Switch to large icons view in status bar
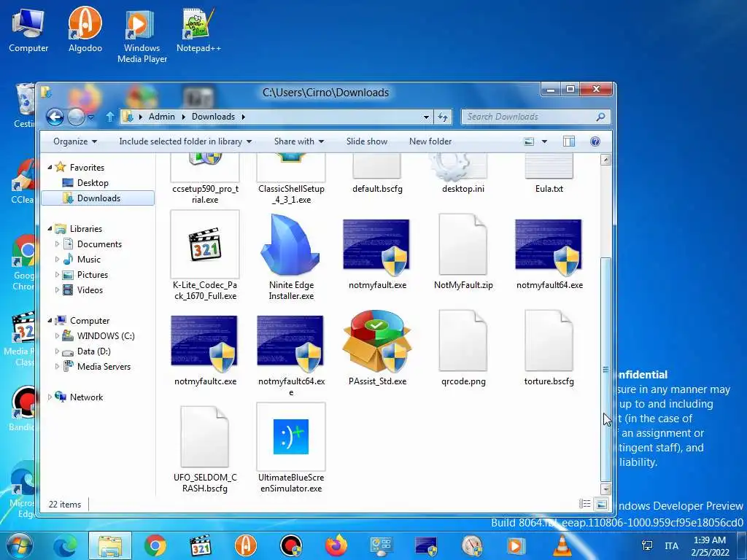Image resolution: width=747 pixels, height=560 pixels. click(x=601, y=504)
